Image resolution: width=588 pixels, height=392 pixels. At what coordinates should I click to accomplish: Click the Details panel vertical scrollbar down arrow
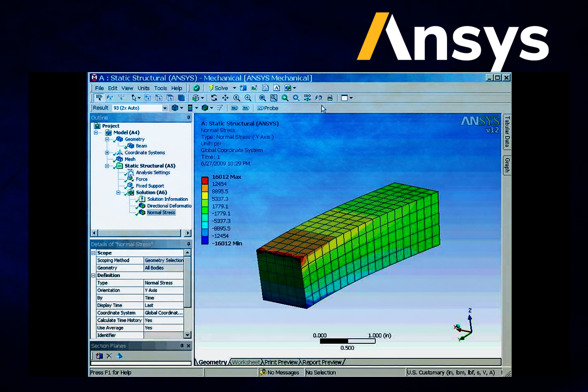coord(187,335)
